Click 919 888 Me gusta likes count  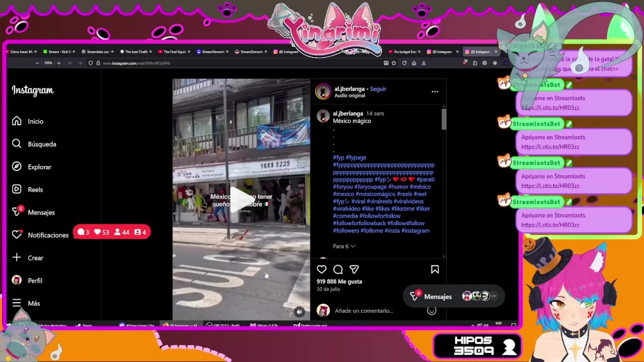[339, 282]
